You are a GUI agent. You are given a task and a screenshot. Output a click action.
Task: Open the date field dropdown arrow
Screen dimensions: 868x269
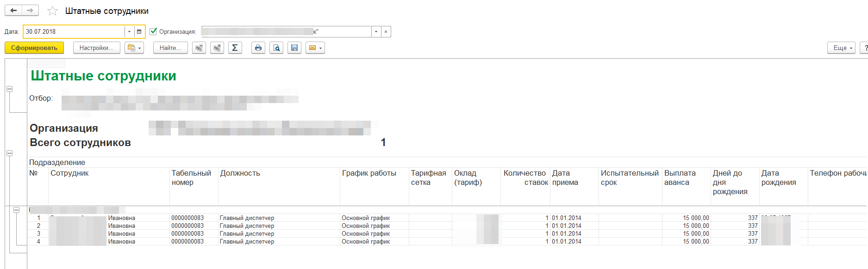(129, 32)
